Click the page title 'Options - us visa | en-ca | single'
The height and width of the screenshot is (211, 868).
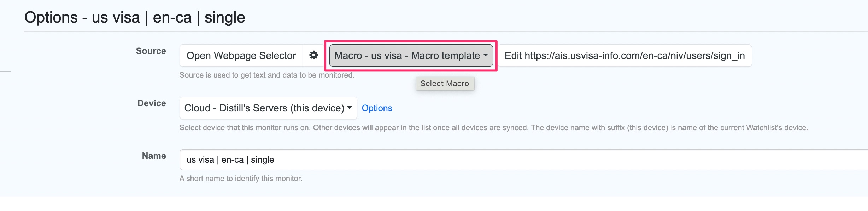click(x=134, y=17)
